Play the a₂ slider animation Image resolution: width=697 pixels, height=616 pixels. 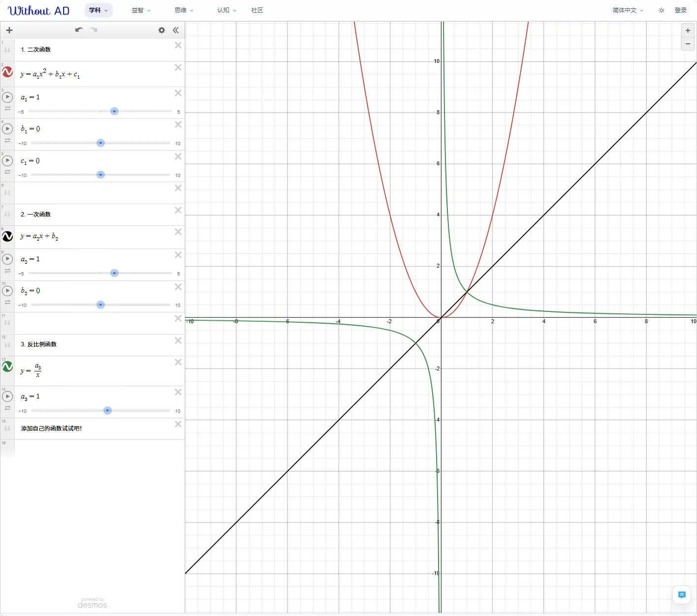point(7,259)
